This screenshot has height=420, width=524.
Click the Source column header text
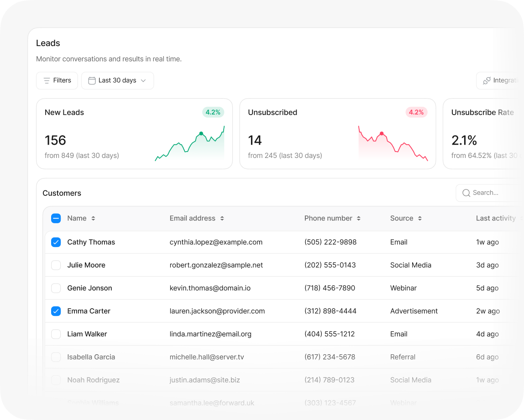click(402, 218)
